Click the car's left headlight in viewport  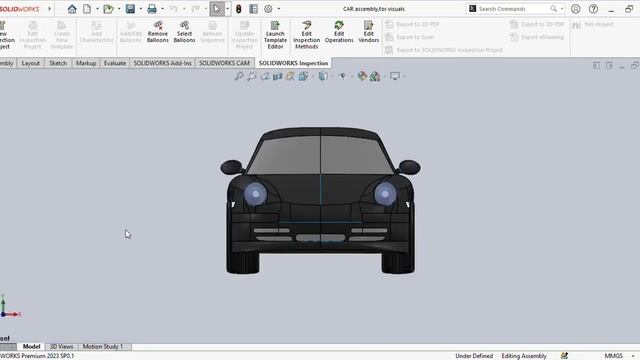point(256,194)
